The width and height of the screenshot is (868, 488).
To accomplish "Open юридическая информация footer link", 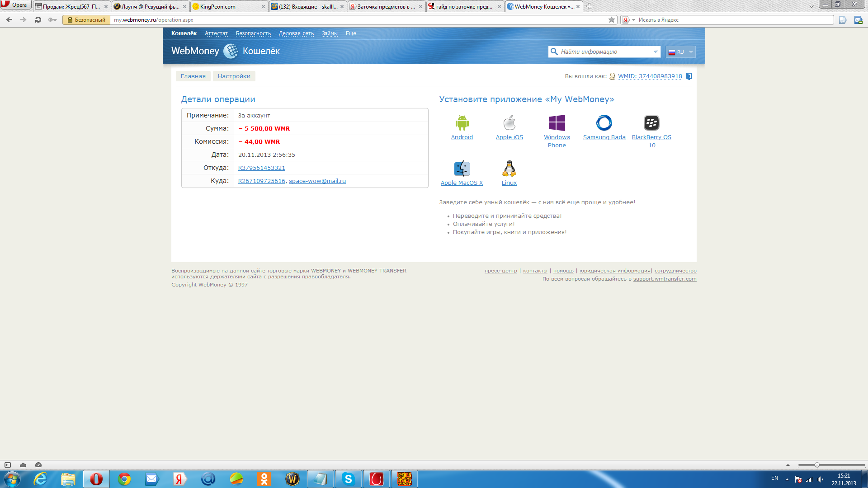I will click(x=615, y=271).
